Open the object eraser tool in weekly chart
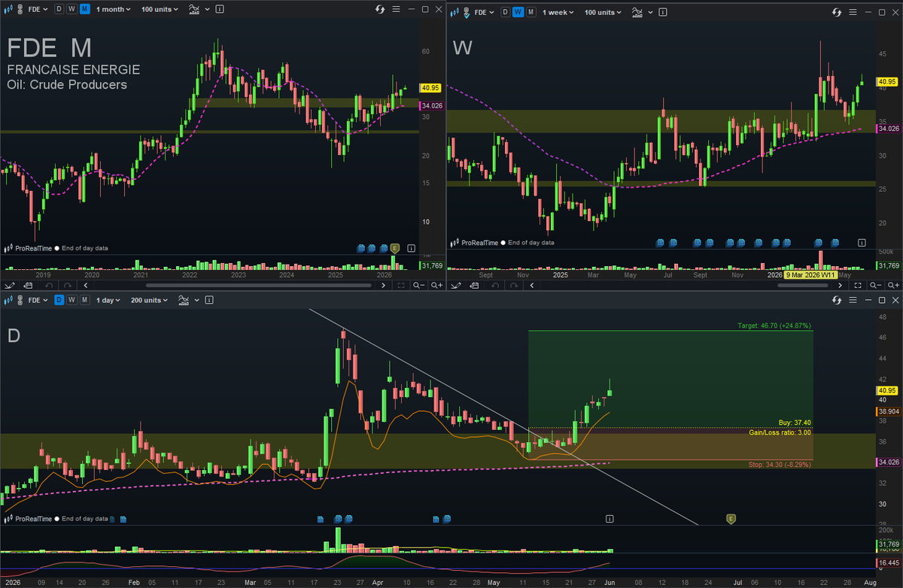903x588 pixels. (474, 285)
